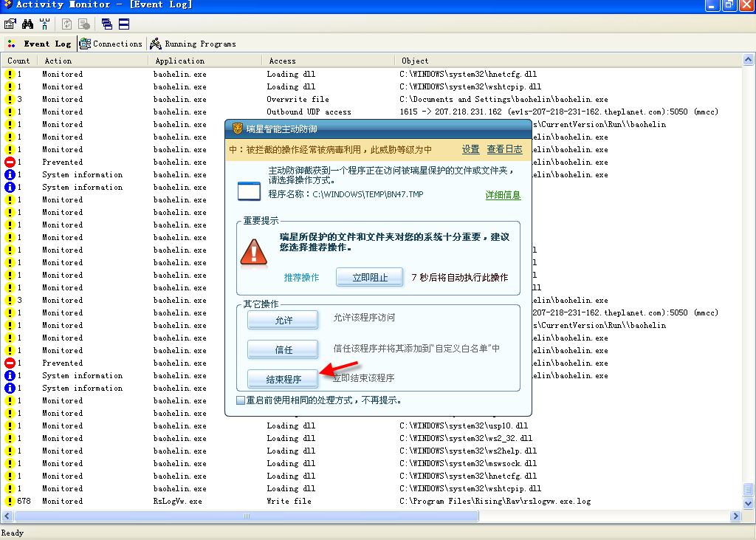Viewport: 756px width, 540px height.
Task: Check the 重启前使用相同的处理方式 checkbox
Action: (241, 400)
